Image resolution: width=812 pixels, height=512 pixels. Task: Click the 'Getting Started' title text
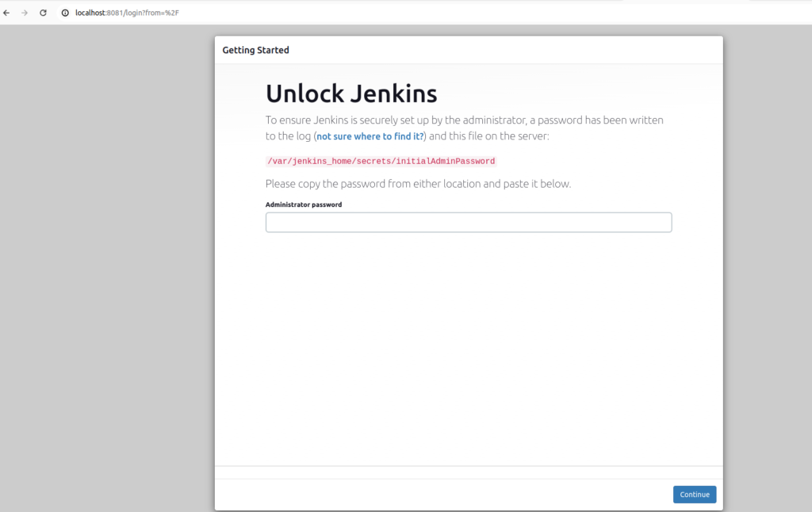coord(256,50)
